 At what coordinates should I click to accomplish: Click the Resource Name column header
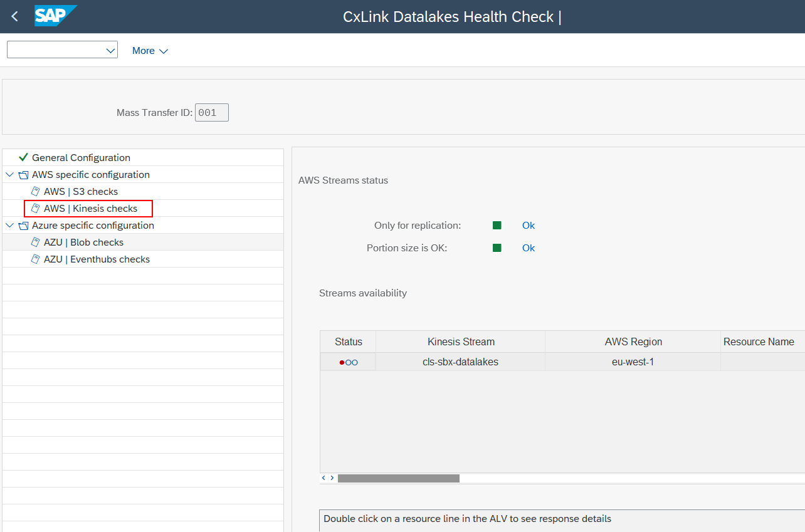pos(762,342)
